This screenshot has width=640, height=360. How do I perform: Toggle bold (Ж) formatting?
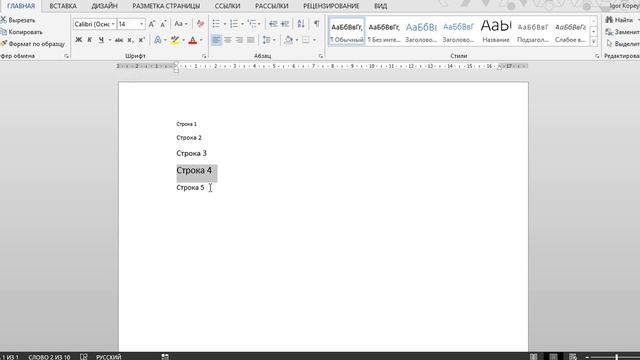click(x=79, y=40)
